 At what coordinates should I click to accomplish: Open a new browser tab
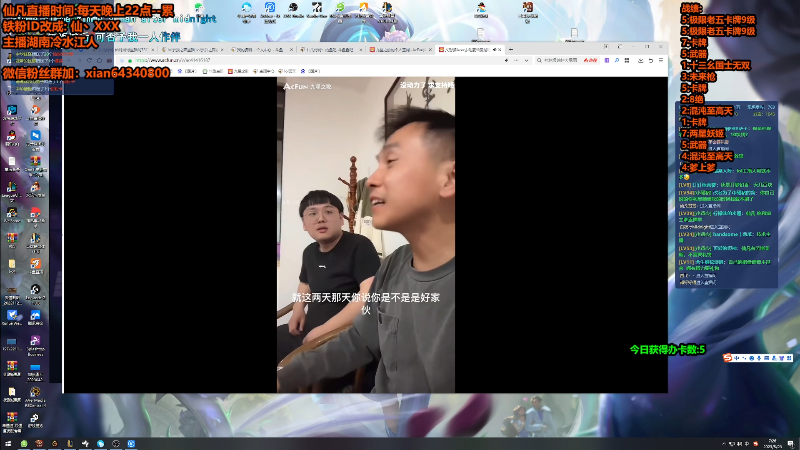[510, 49]
